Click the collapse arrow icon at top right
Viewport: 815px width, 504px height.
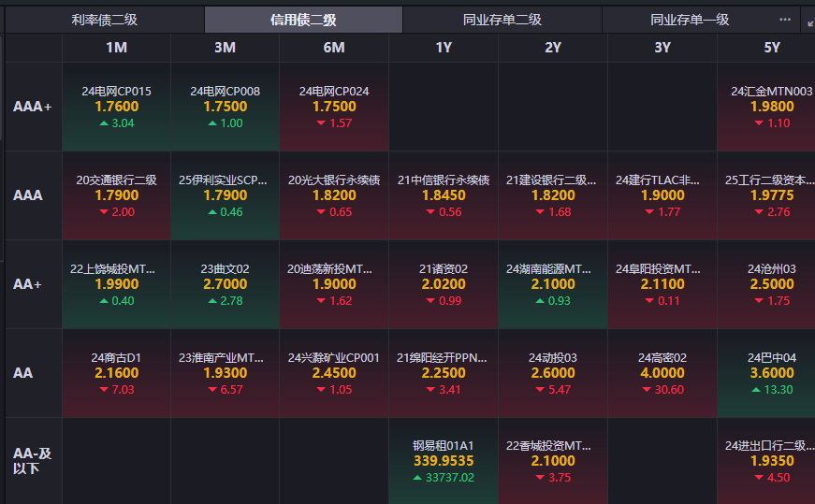[810, 22]
